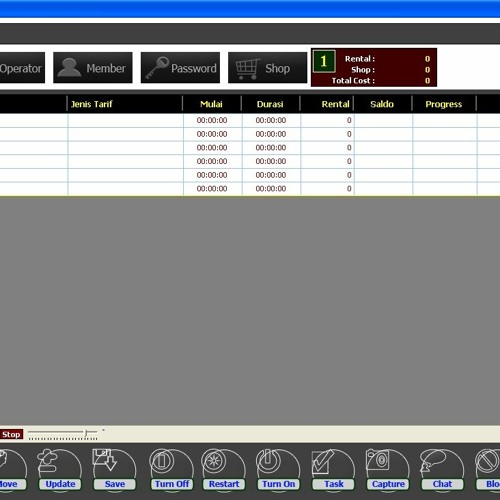Click the red Stop button

pyautogui.click(x=11, y=434)
